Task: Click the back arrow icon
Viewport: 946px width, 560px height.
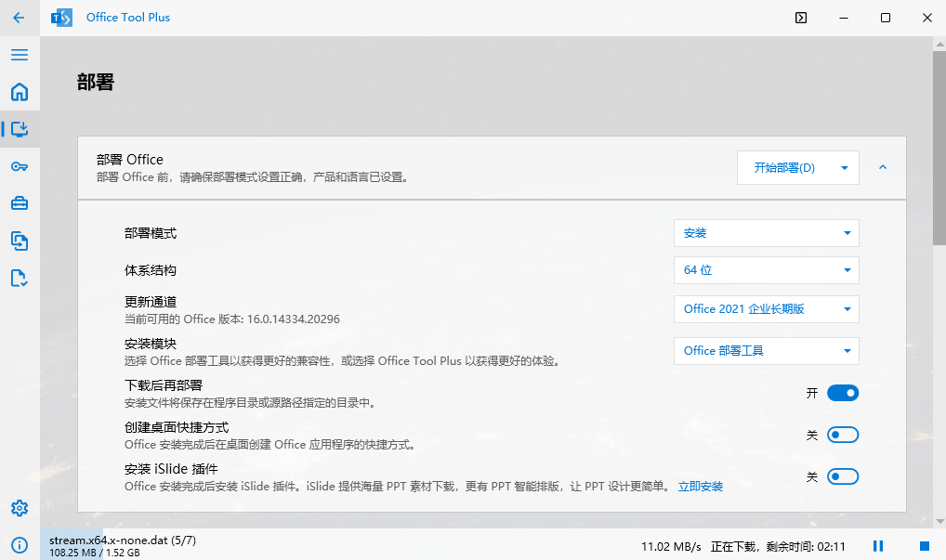Action: [19, 18]
